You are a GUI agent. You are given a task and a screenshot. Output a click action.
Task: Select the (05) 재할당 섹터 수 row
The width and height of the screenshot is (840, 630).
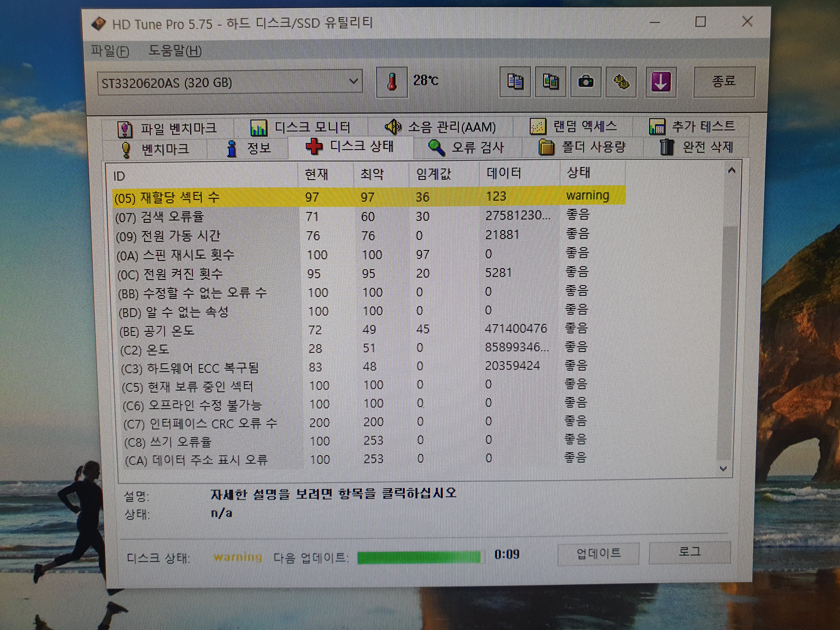[x=369, y=197]
